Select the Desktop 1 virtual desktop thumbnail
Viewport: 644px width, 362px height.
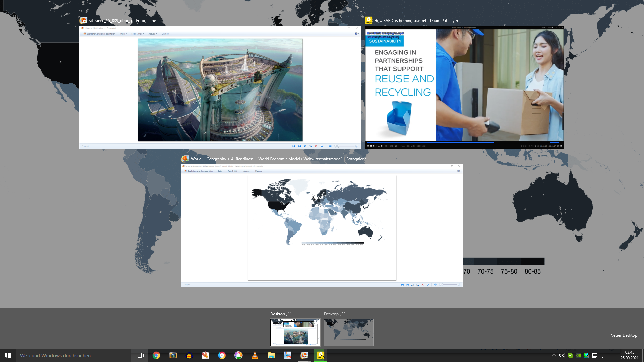tap(295, 332)
